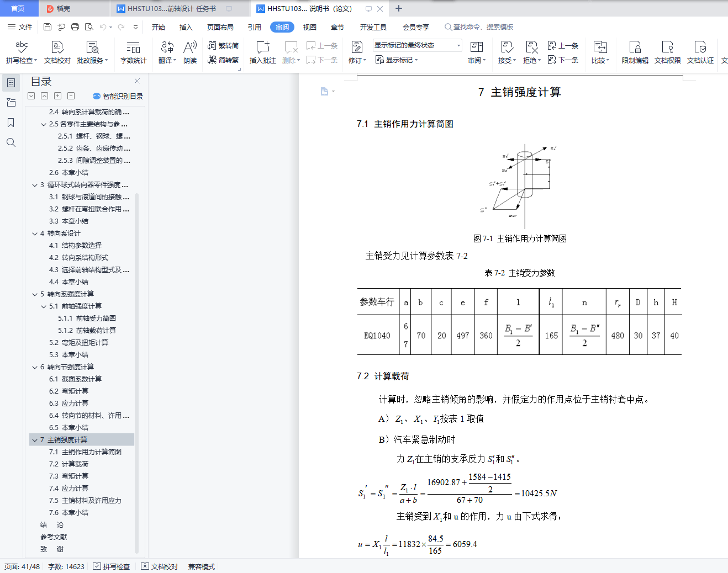Open 字数统计 word count
728x573 pixels.
[134, 52]
